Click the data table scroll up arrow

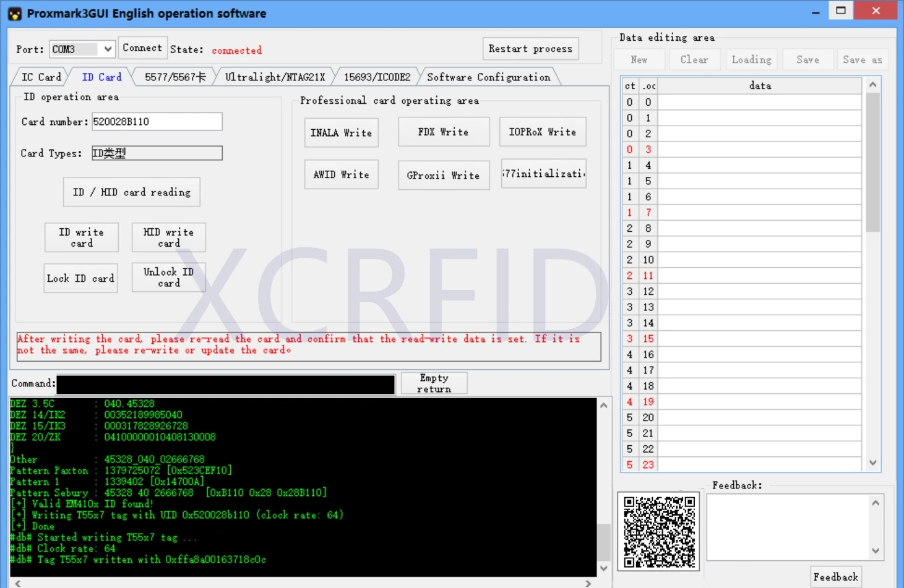(x=873, y=85)
